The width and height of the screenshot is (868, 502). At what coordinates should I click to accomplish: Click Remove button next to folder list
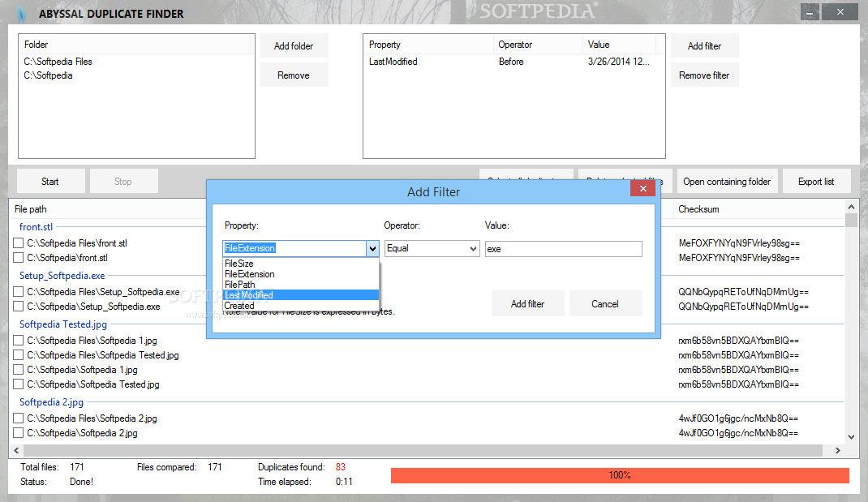(294, 75)
